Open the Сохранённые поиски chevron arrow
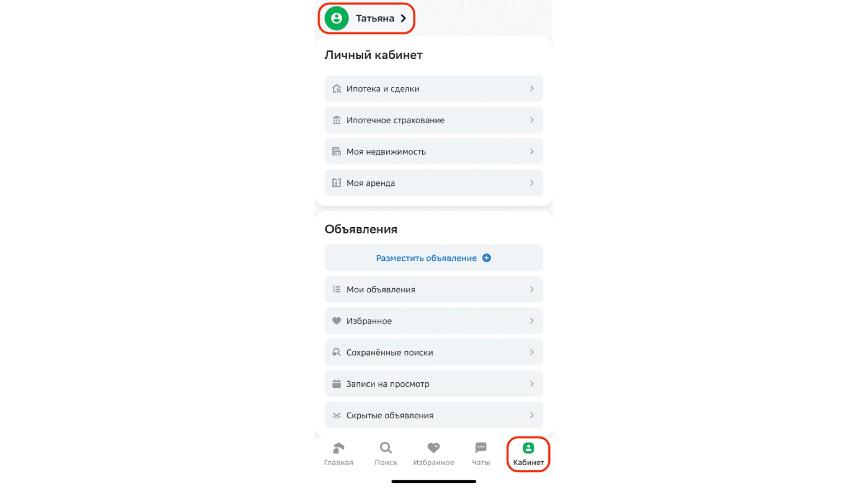This screenshot has height=488, width=868. click(532, 352)
